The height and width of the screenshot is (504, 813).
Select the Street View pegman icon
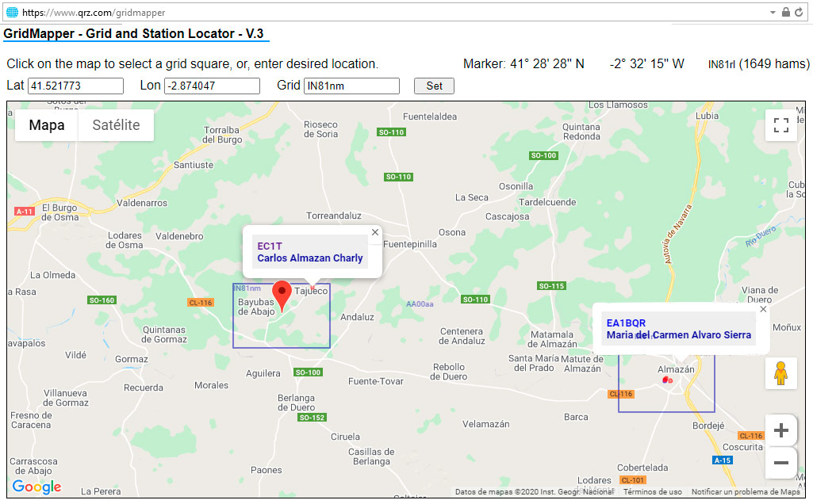(780, 373)
